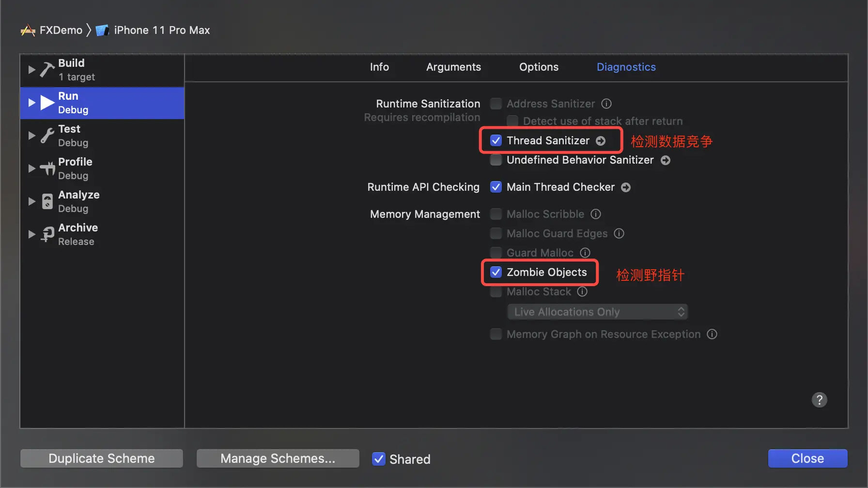Click the Duplicate Scheme button
The image size is (868, 488).
tap(102, 458)
